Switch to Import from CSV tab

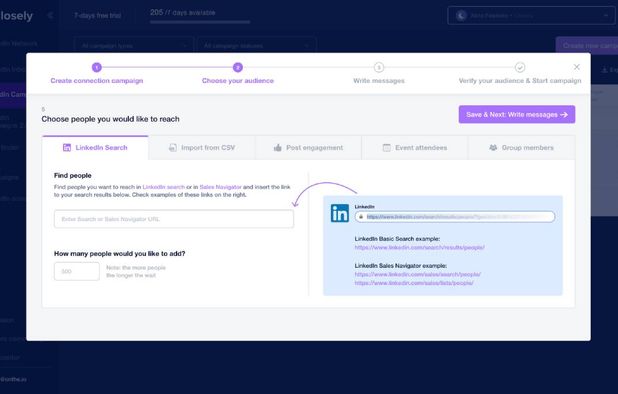202,148
